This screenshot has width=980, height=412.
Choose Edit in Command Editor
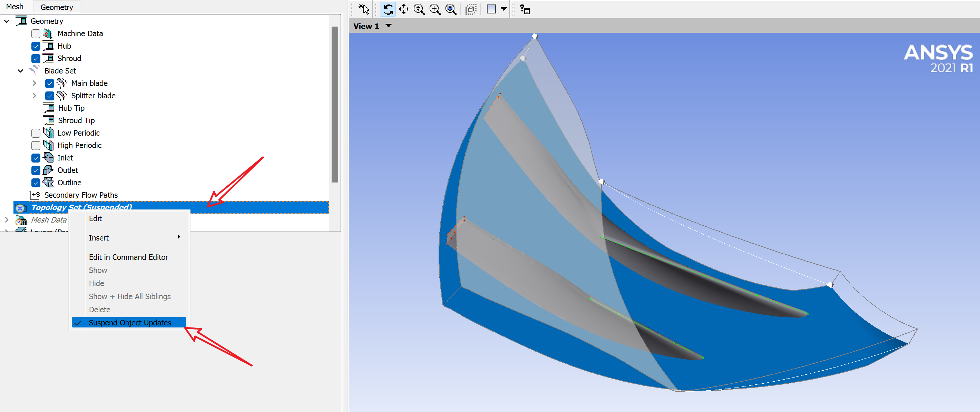128,257
